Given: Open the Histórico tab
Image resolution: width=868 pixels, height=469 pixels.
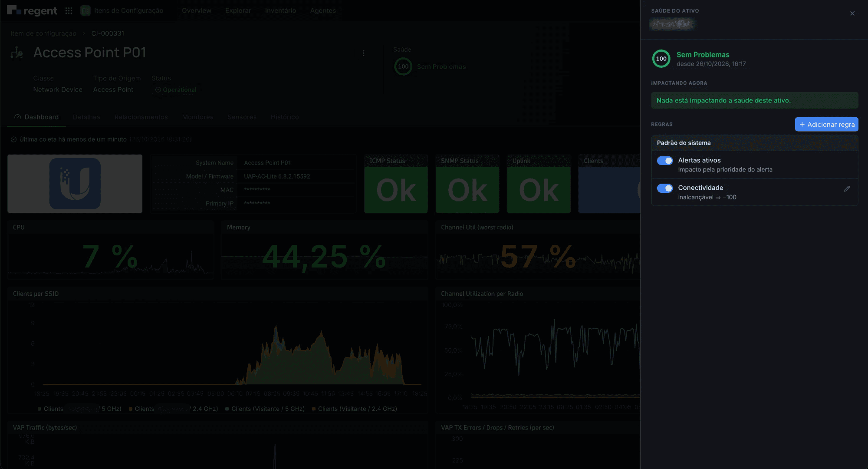Looking at the screenshot, I should tap(285, 117).
